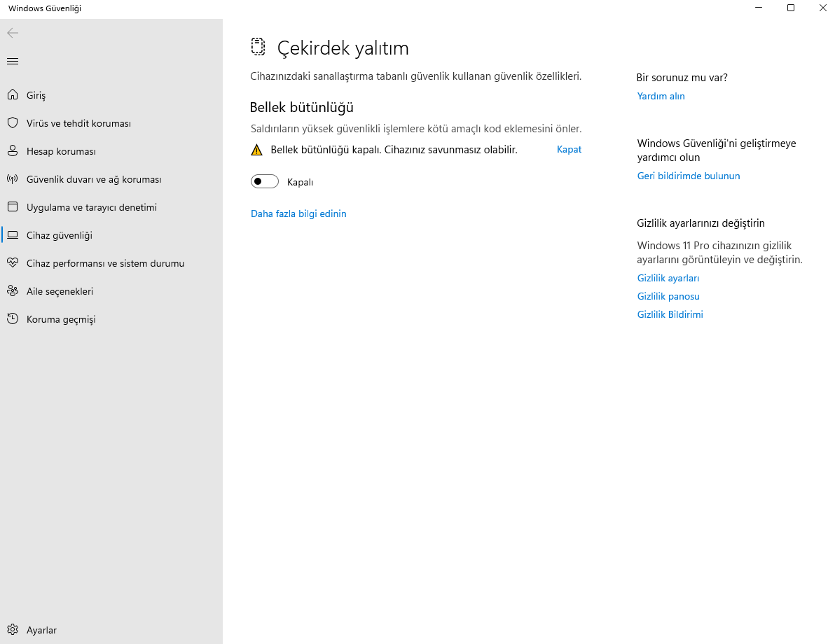The image size is (835, 644).
Task: Minimize the Windows Güvenliği window
Action: pyautogui.click(x=759, y=8)
